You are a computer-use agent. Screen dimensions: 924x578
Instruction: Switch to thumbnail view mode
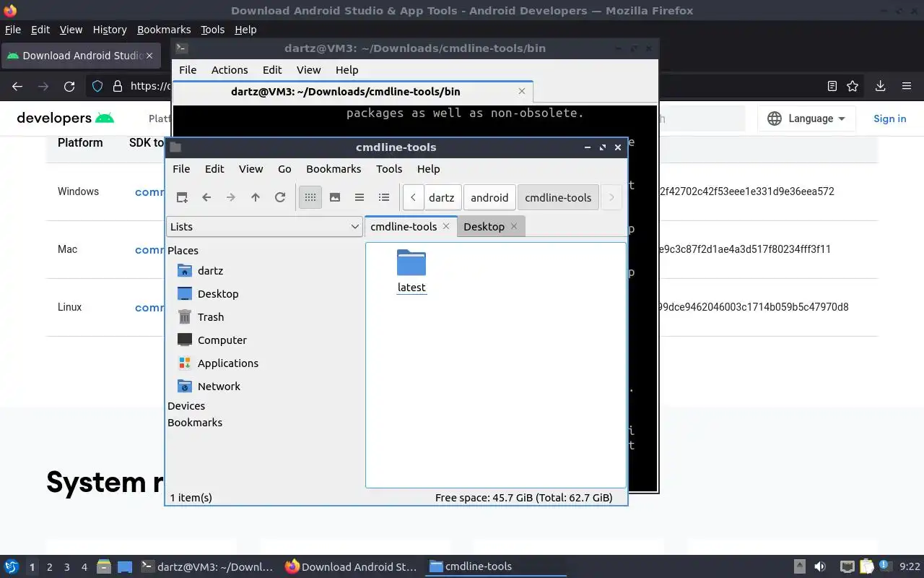pos(335,197)
